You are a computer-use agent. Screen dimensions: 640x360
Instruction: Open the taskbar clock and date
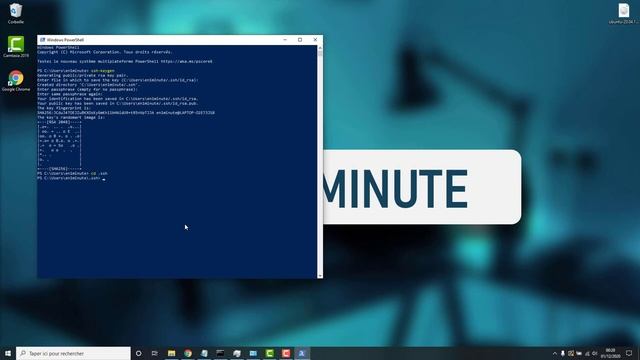(x=611, y=353)
